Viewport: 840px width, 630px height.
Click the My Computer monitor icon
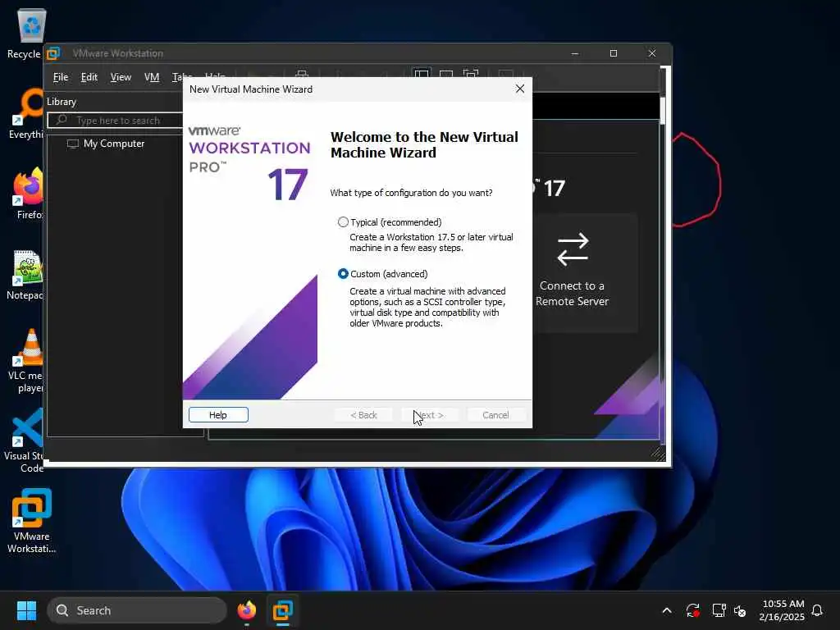pos(73,144)
